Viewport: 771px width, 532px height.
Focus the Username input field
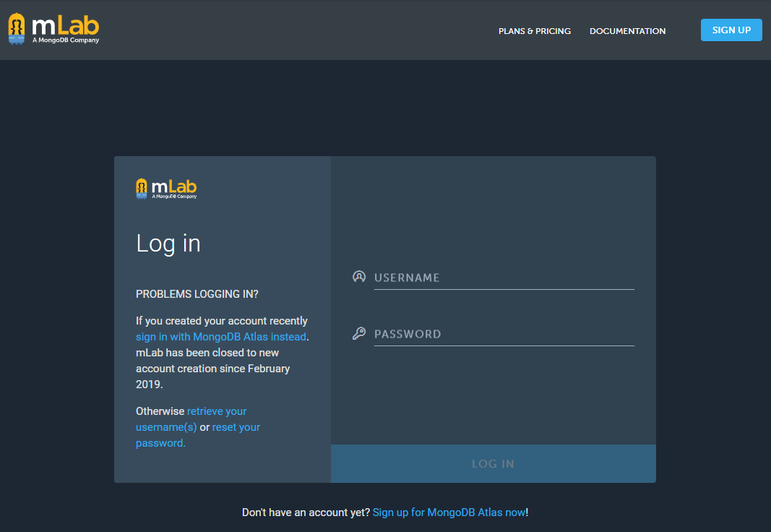coord(504,278)
